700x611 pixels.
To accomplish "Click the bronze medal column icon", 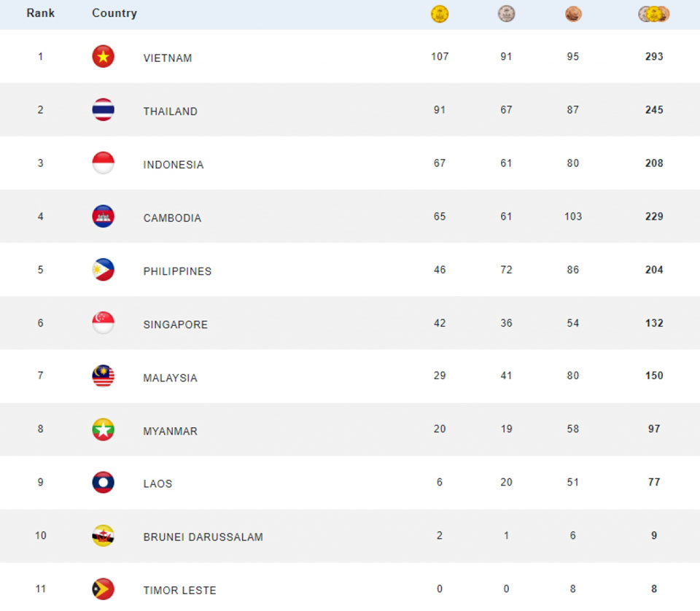I will [573, 14].
